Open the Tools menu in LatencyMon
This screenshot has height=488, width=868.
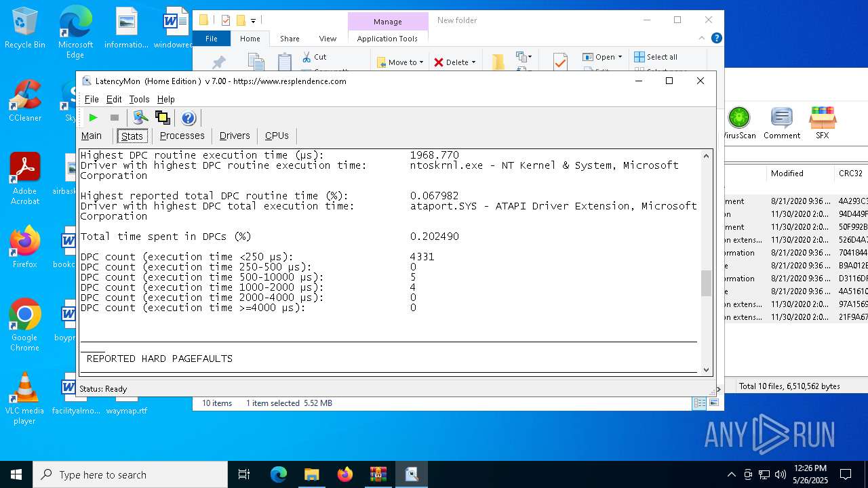pyautogui.click(x=139, y=99)
